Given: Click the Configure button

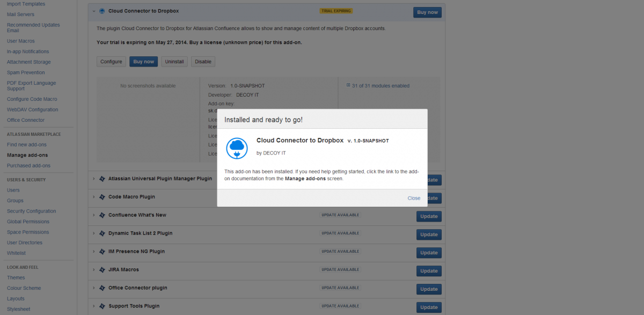Looking at the screenshot, I should [111, 62].
